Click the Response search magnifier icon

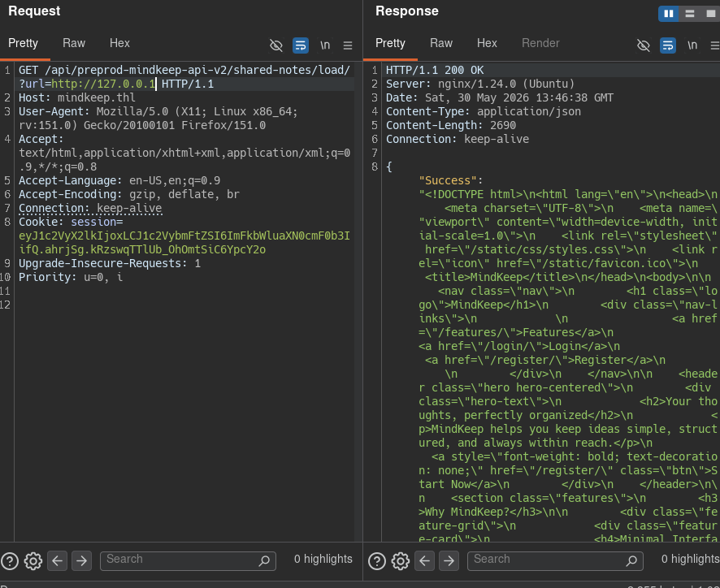point(631,560)
